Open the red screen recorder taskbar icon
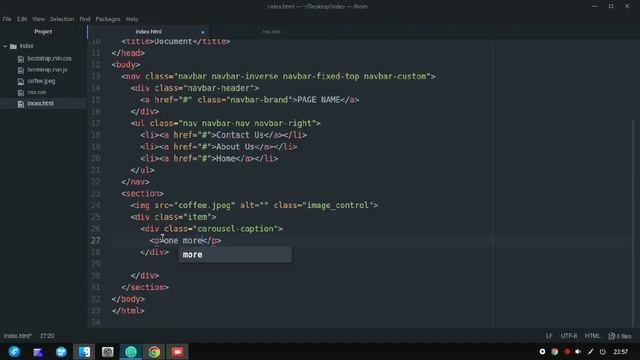 point(178,352)
